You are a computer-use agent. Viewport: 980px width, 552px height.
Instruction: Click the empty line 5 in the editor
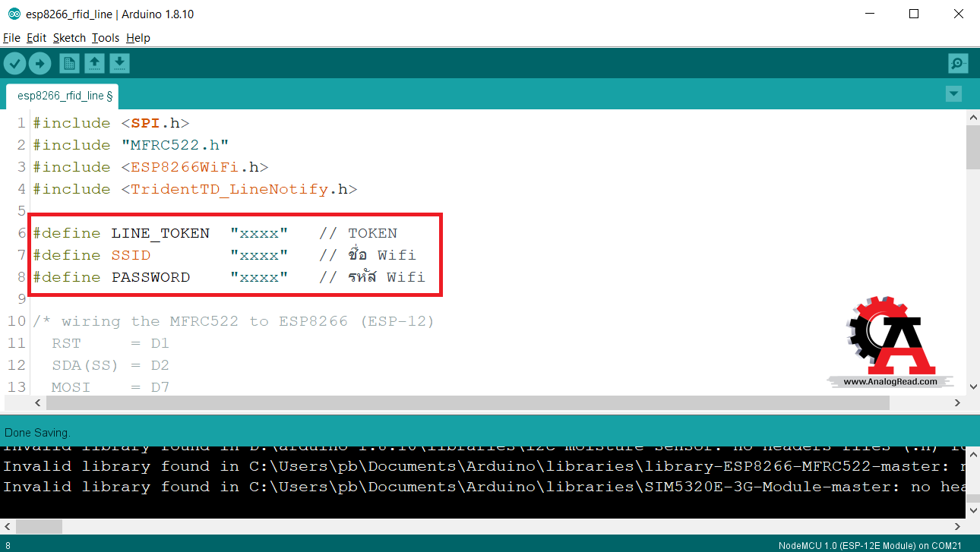[x=498, y=211]
